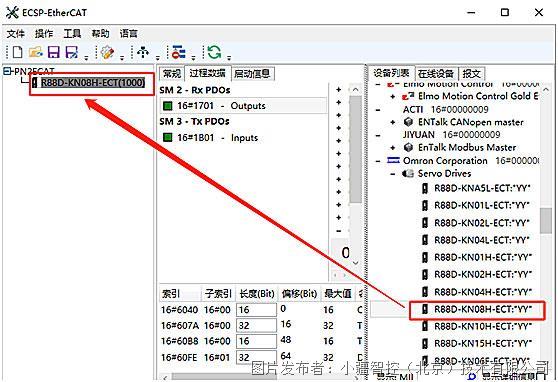Image resolution: width=558 pixels, height=382 pixels.
Task: Expand the EnTalk Modbus Master node
Action: 393,147
